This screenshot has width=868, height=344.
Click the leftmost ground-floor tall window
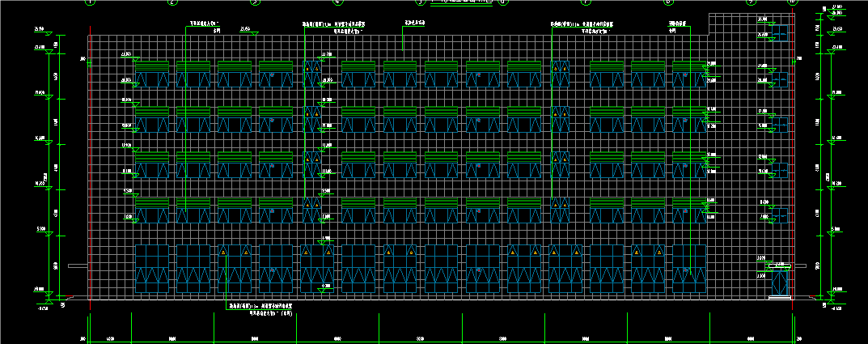pos(152,269)
